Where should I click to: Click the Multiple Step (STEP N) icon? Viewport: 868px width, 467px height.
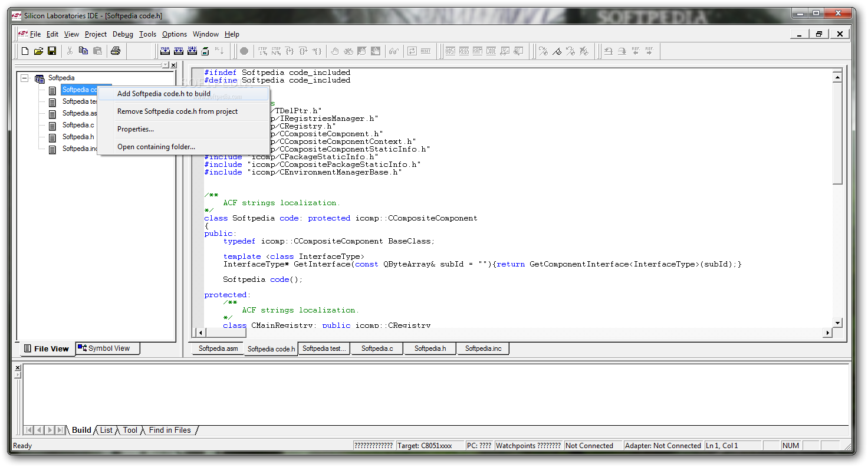click(276, 51)
